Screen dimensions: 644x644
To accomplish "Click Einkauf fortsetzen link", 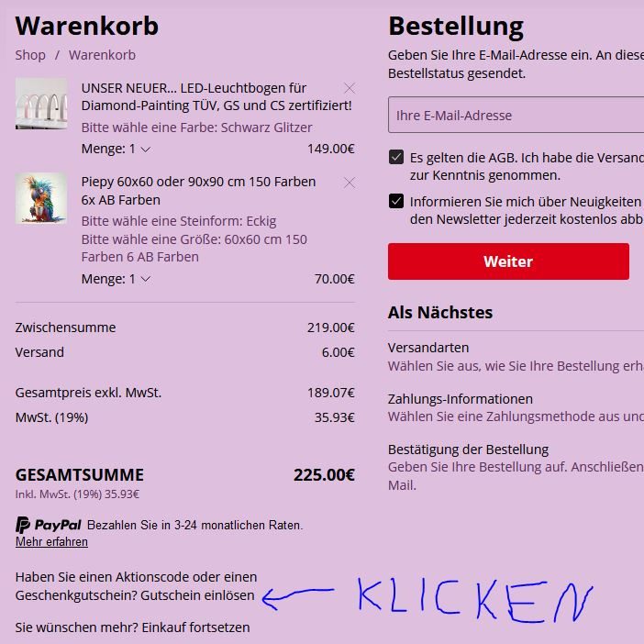I will click(195, 627).
